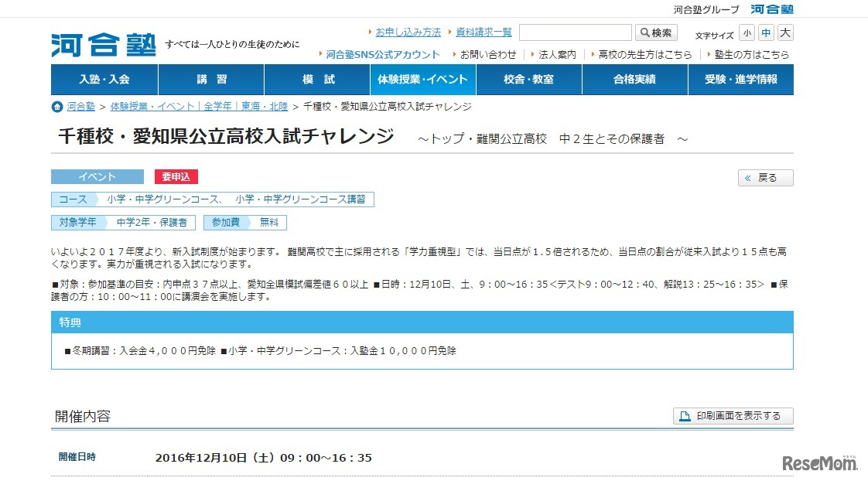Click the home icon in the breadcrumb
The height and width of the screenshot is (481, 868).
(56, 107)
